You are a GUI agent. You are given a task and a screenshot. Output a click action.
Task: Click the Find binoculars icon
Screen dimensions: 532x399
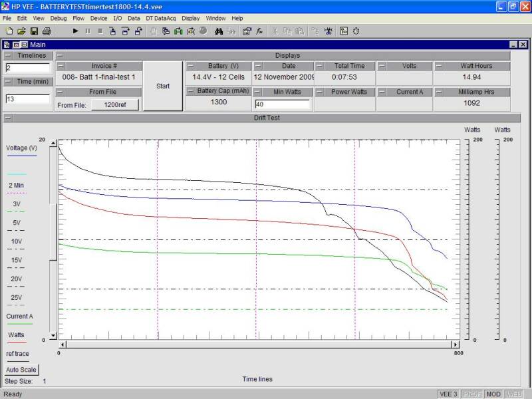point(219,31)
